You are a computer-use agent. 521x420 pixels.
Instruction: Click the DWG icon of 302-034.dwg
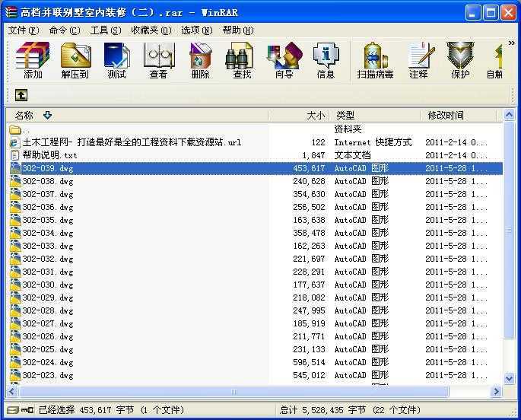(x=15, y=233)
